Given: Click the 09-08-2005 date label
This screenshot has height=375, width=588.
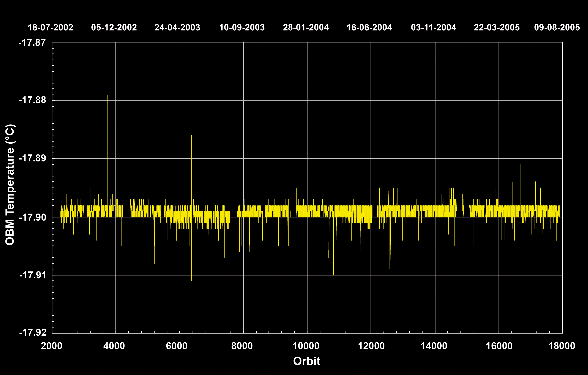Looking at the screenshot, I should coord(557,27).
